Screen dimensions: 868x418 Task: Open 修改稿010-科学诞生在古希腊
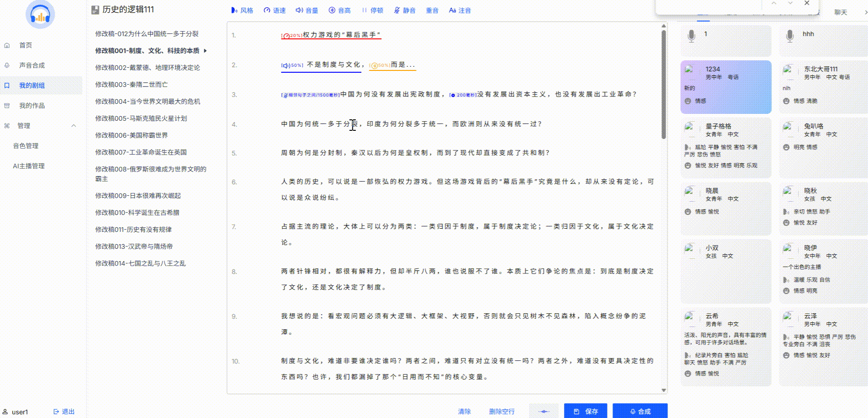[x=137, y=213]
